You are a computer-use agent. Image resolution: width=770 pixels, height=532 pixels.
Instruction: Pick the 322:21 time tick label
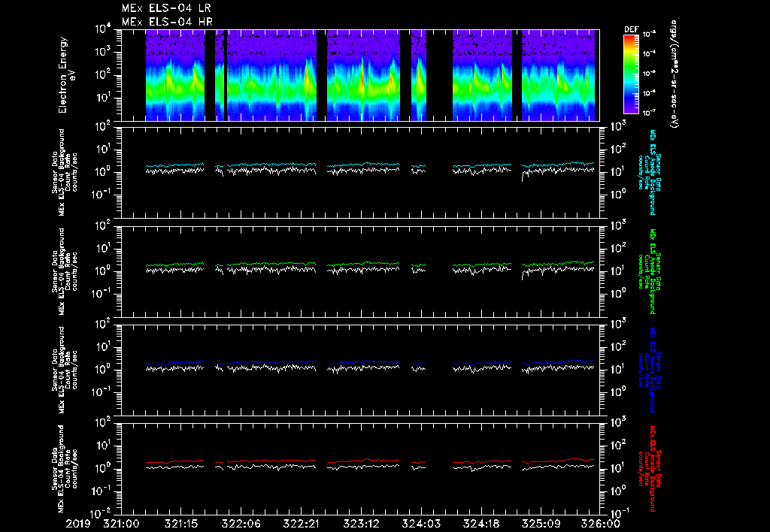tap(301, 523)
